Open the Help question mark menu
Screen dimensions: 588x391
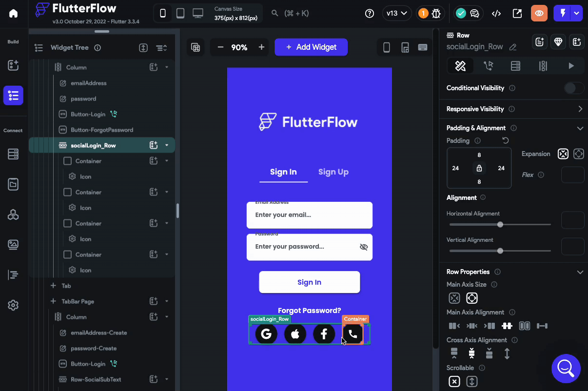[x=370, y=14]
